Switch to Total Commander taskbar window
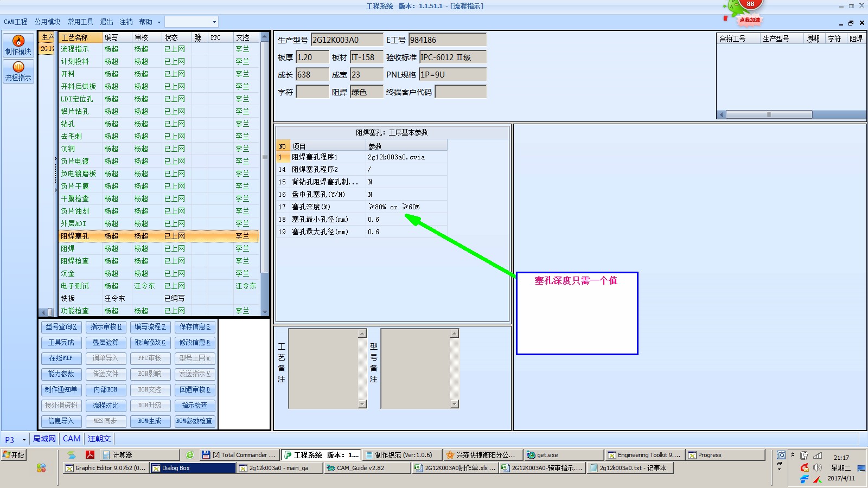The width and height of the screenshot is (868, 488). [239, 455]
